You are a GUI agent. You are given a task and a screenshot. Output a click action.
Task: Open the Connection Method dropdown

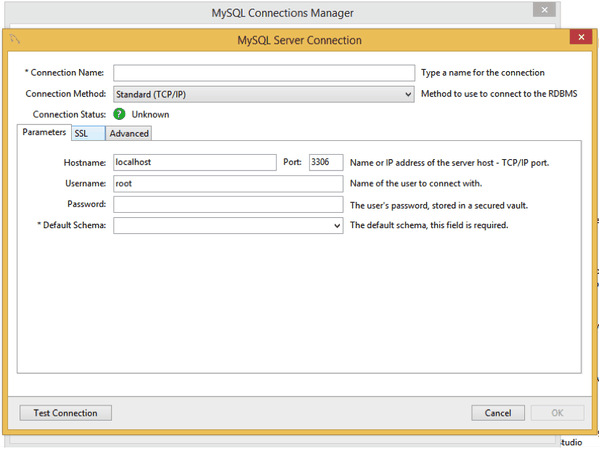pyautogui.click(x=264, y=94)
